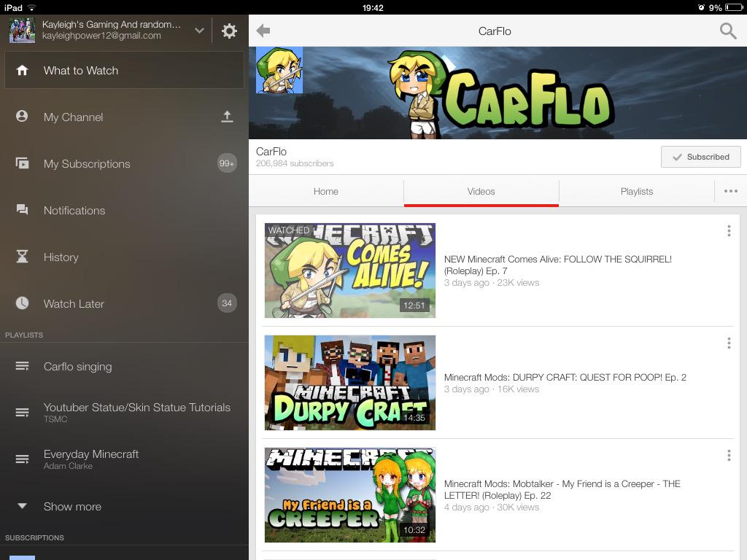Tap the 19:42 clock
Screen dimensions: 747x560
(x=373, y=7)
